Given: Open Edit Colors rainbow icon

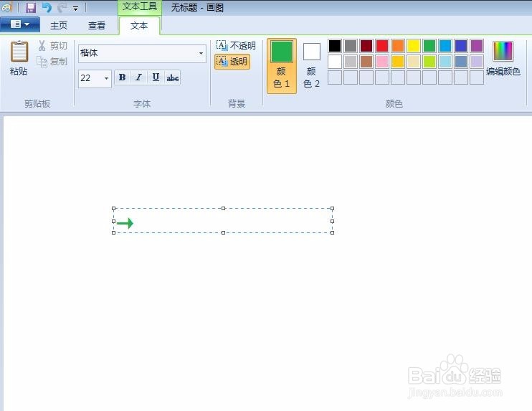Looking at the screenshot, I should click(503, 52).
